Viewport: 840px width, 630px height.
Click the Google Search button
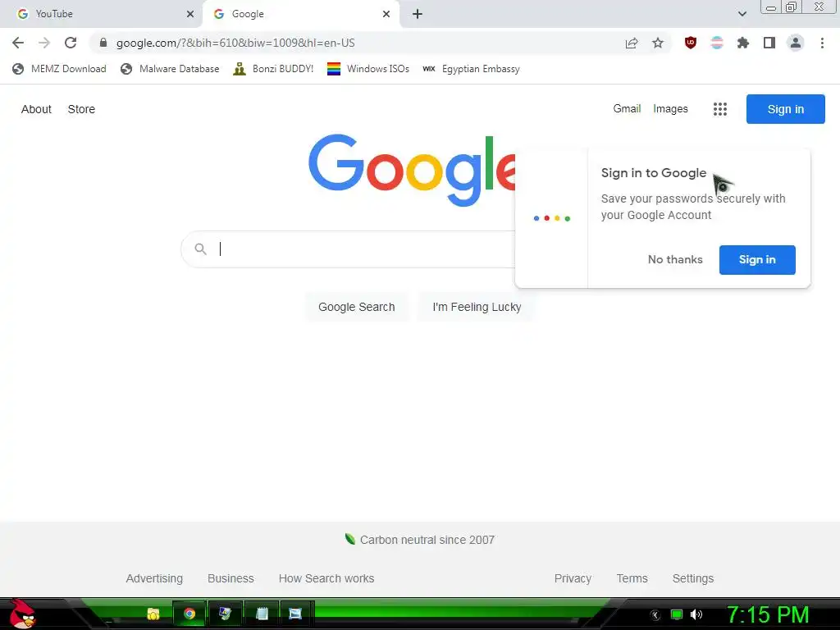pyautogui.click(x=356, y=307)
